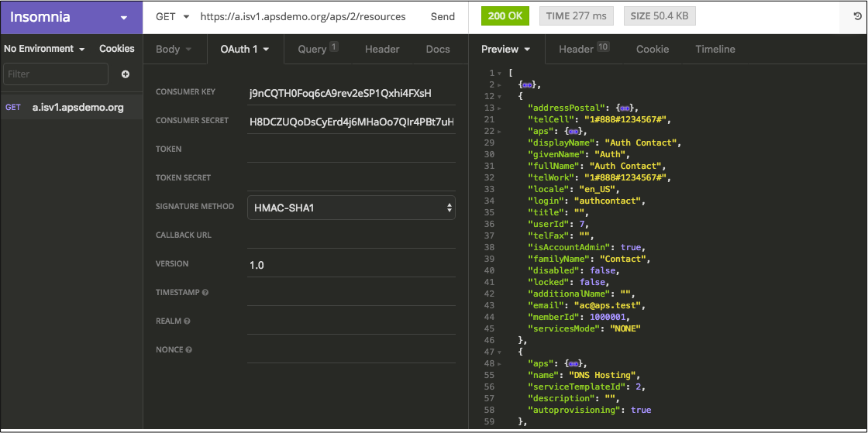Expand collapsed object badge on line 2
The width and height of the screenshot is (868, 433).
(x=528, y=84)
